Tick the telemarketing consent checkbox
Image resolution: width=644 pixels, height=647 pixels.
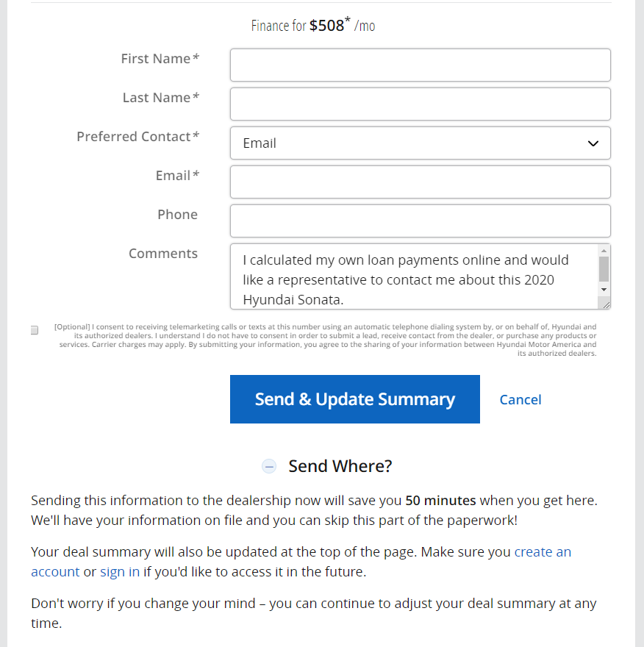pyautogui.click(x=35, y=331)
